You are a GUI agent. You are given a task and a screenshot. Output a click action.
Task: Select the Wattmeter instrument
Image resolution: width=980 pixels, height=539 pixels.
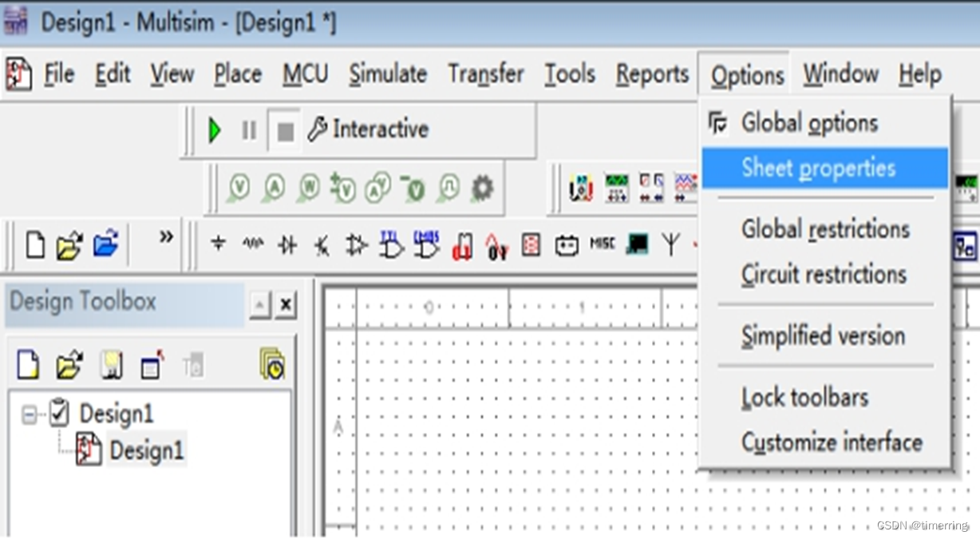tap(651, 188)
